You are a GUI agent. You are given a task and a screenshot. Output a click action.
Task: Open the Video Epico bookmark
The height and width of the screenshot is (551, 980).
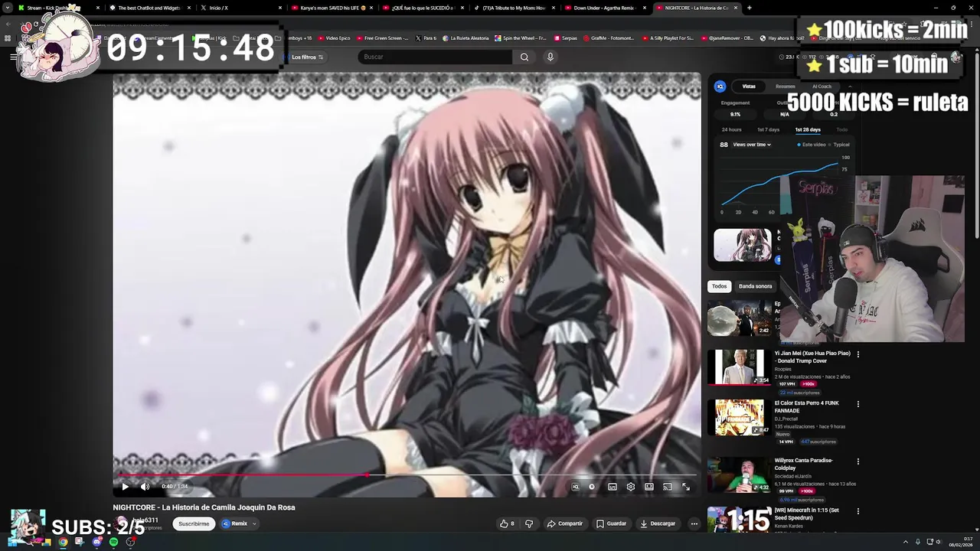coord(334,37)
